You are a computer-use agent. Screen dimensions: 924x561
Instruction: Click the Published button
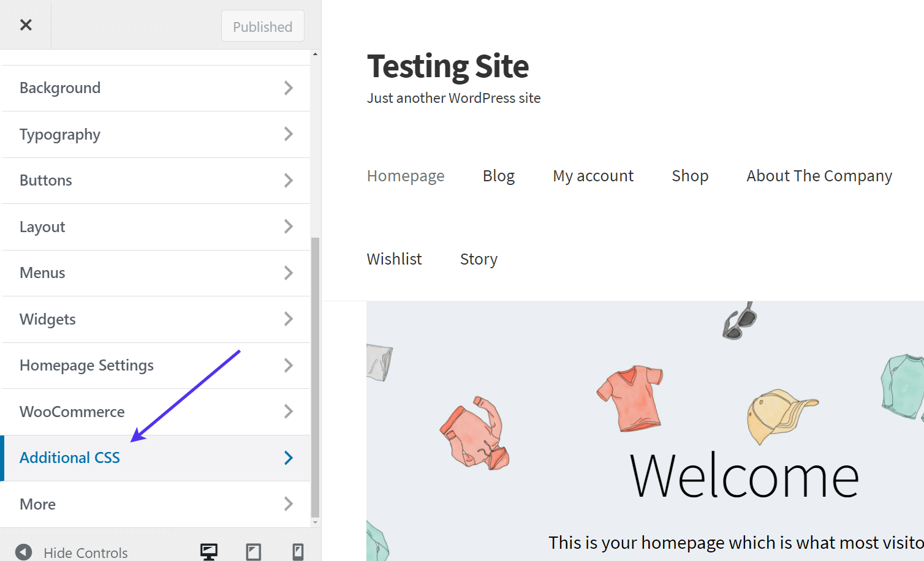[x=262, y=26]
